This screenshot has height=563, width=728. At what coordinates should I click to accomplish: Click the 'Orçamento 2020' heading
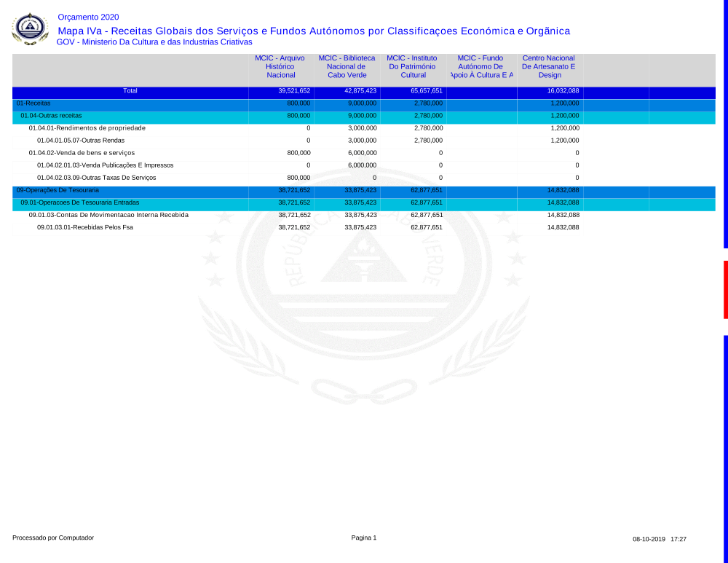[x=88, y=17]
